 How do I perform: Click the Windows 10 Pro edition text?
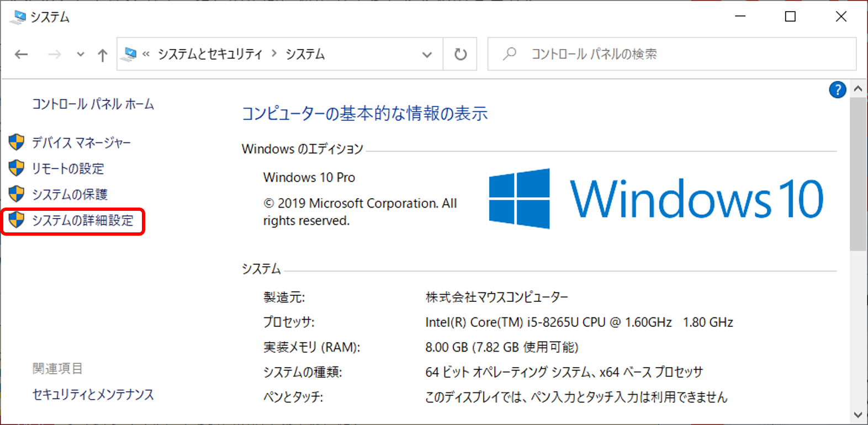[309, 177]
